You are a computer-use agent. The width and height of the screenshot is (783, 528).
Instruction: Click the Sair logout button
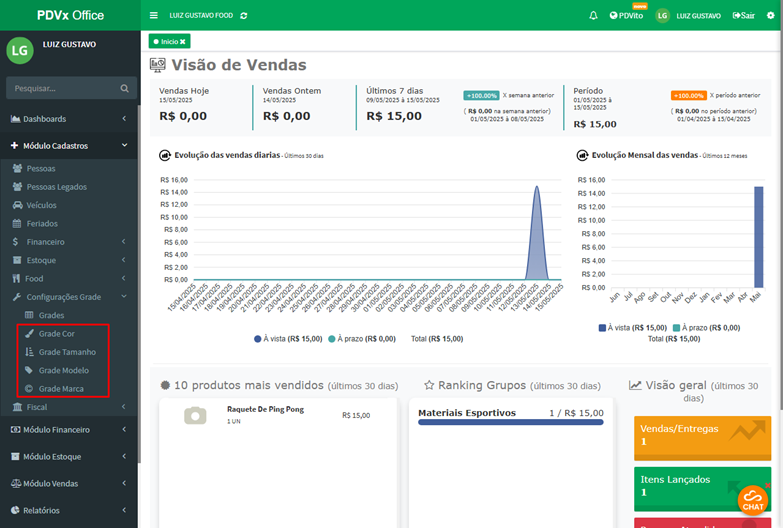point(743,16)
